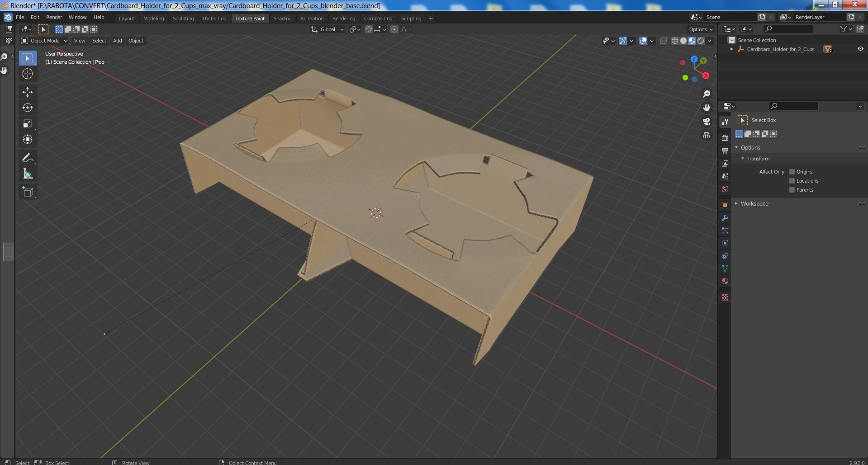Activate the Rotate tool
Screen dimensions: 868x465
28,108
